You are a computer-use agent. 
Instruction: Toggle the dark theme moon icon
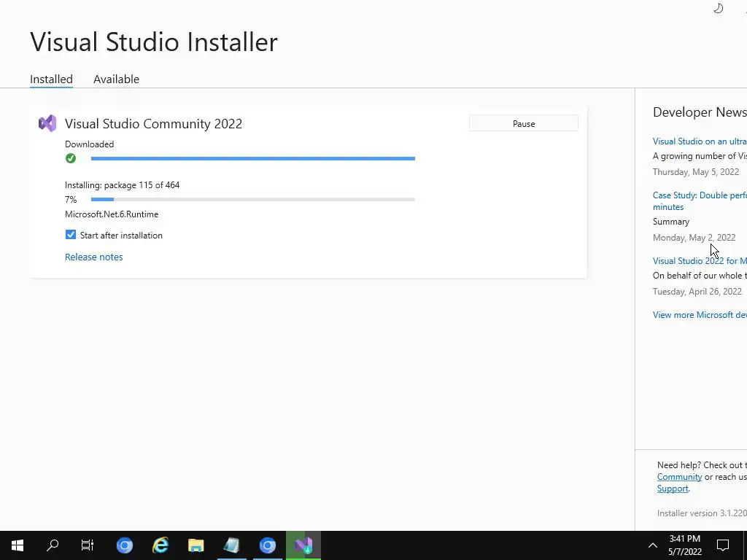click(719, 8)
